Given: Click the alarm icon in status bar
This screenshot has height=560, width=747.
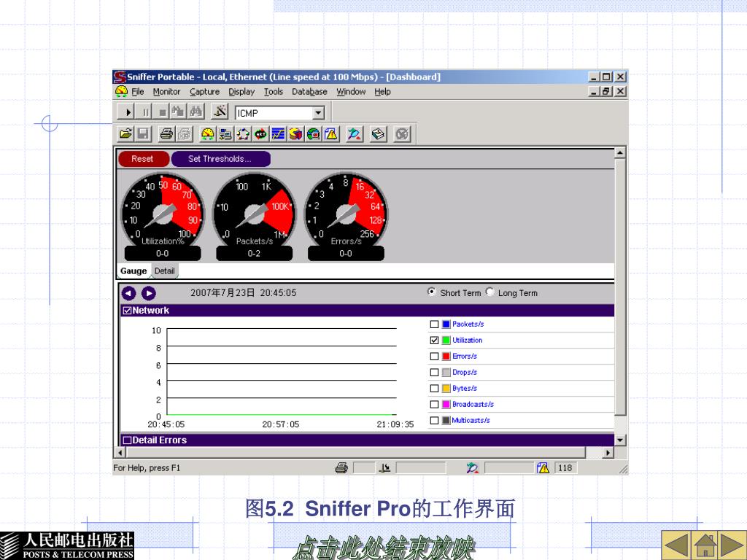Looking at the screenshot, I should 543,468.
